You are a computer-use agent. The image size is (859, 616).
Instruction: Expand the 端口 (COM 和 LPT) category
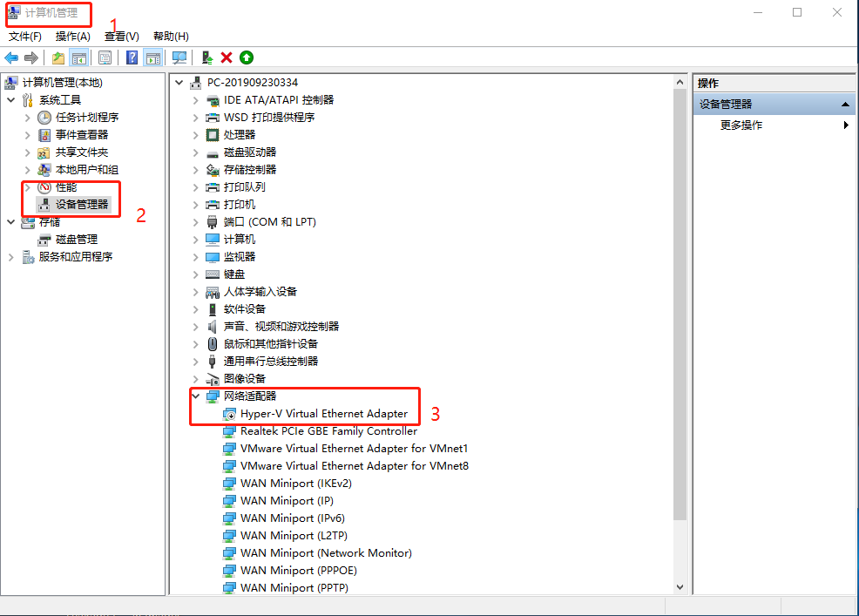click(195, 222)
